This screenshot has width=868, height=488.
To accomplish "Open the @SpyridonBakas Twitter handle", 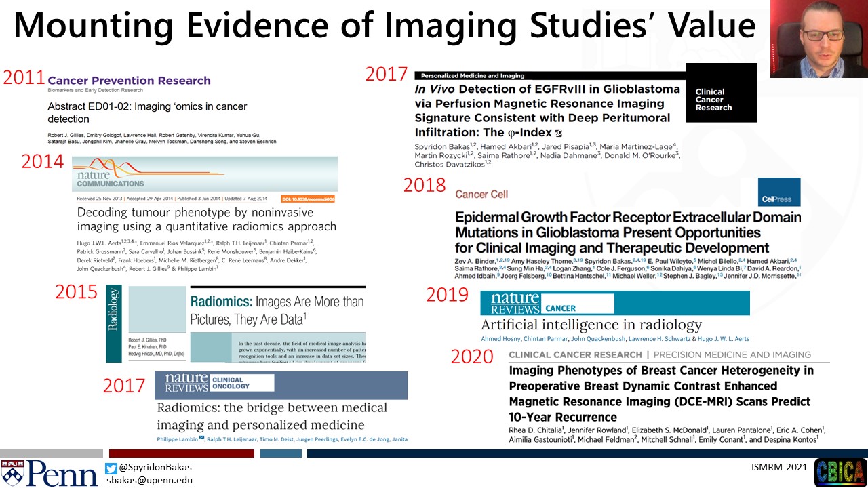I will (155, 468).
